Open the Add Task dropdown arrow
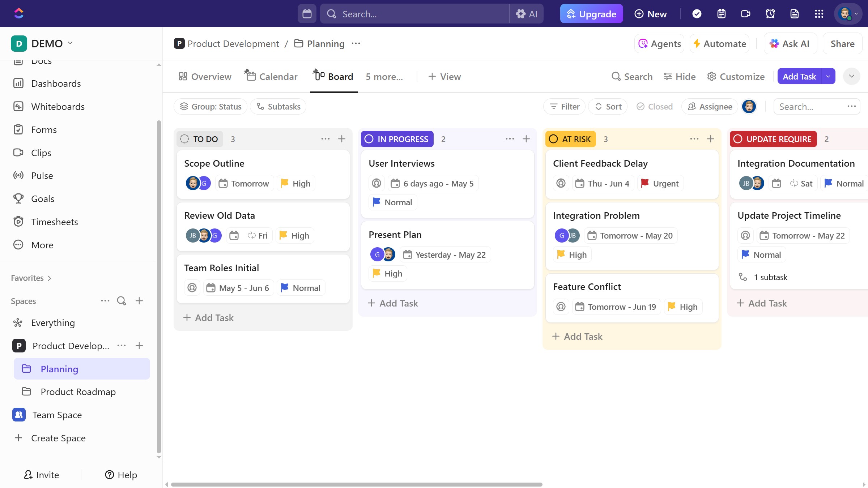The height and width of the screenshot is (488, 868). 828,76
